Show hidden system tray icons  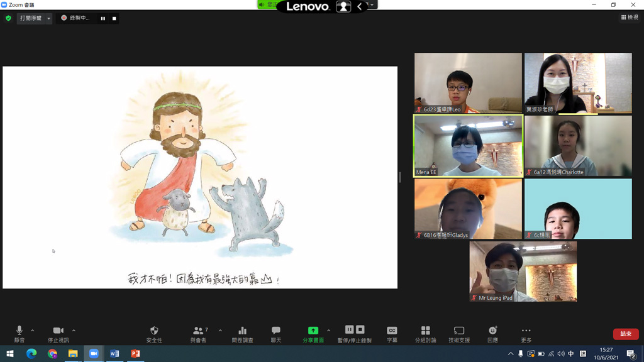511,354
